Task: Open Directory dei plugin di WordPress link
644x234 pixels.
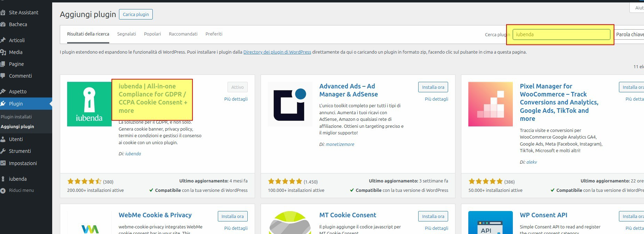Action: 277,52
